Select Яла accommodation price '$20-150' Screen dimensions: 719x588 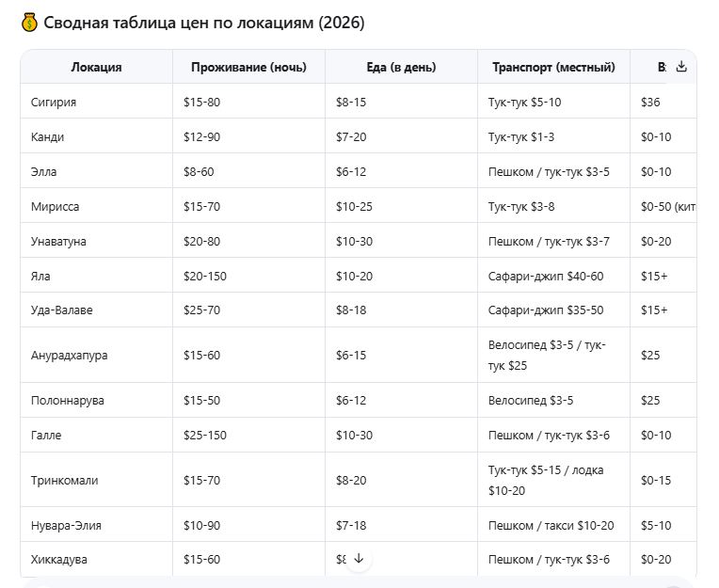click(205, 276)
